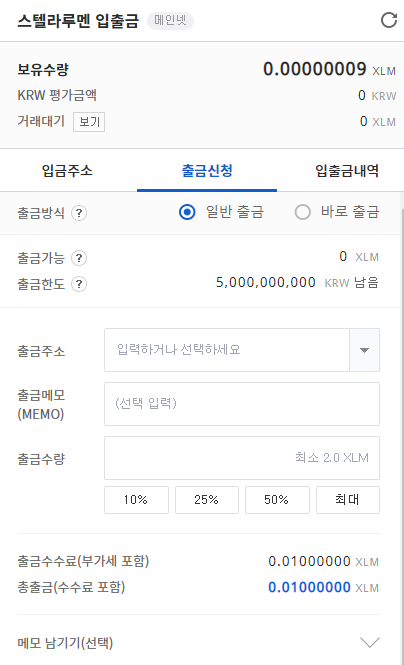This screenshot has height=665, width=404.
Task: Switch to the 입금주소 tab
Action: coord(67,170)
